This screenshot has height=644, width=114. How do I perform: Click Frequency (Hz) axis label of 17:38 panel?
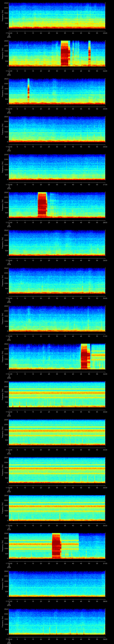(3, 622)
